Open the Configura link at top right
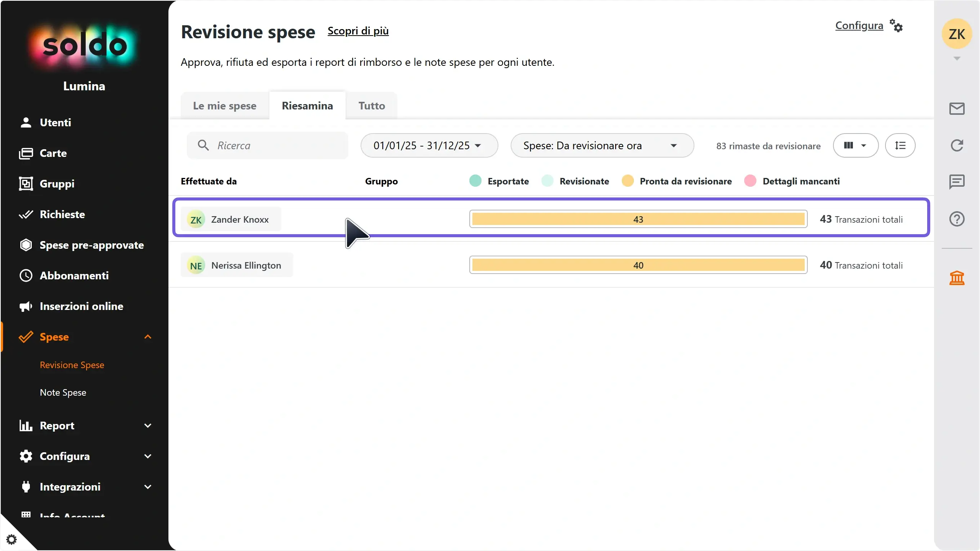 point(859,25)
